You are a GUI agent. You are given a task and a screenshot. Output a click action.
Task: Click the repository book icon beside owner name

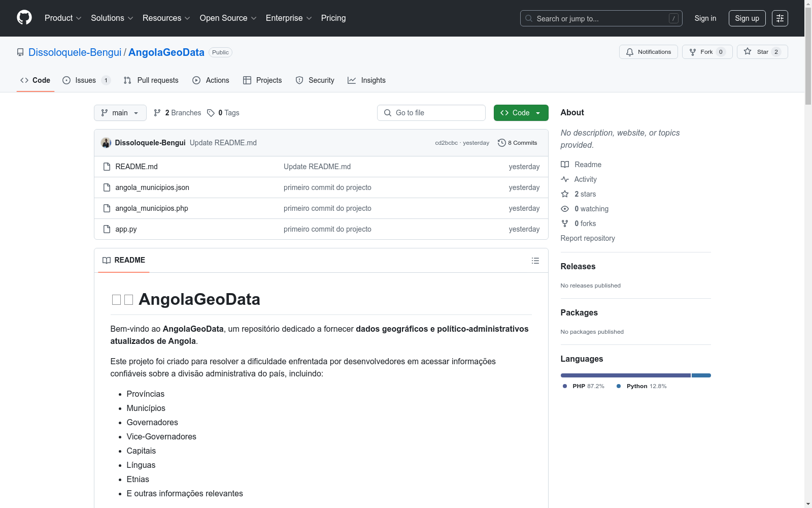[20, 52]
